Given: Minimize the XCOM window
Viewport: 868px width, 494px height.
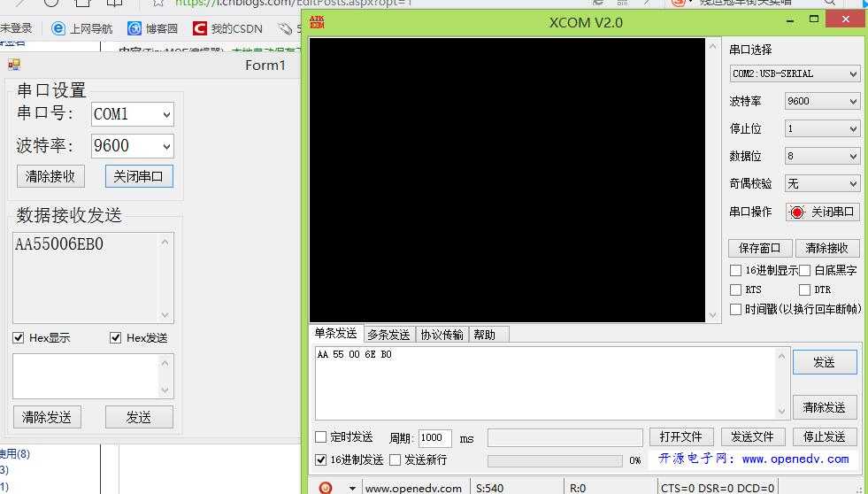Looking at the screenshot, I should click(x=790, y=20).
